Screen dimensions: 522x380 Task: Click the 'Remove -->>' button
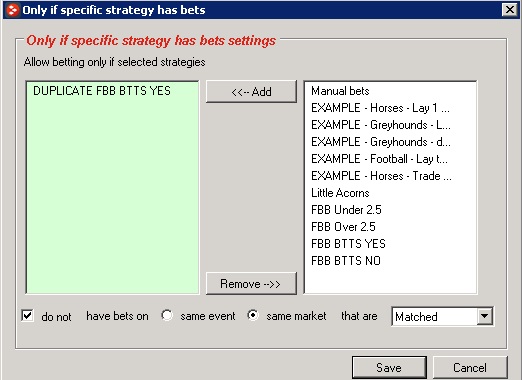click(x=251, y=284)
